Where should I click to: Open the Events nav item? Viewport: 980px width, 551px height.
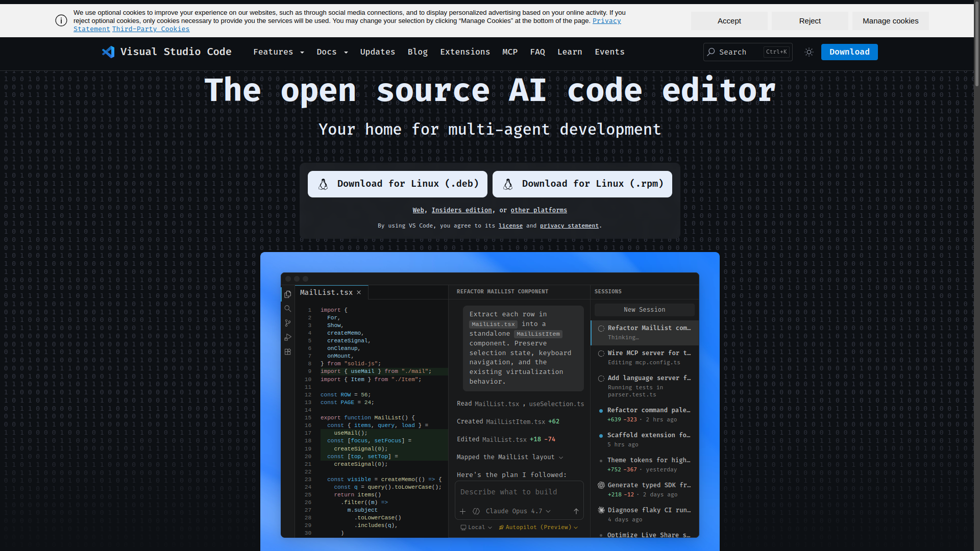(609, 52)
